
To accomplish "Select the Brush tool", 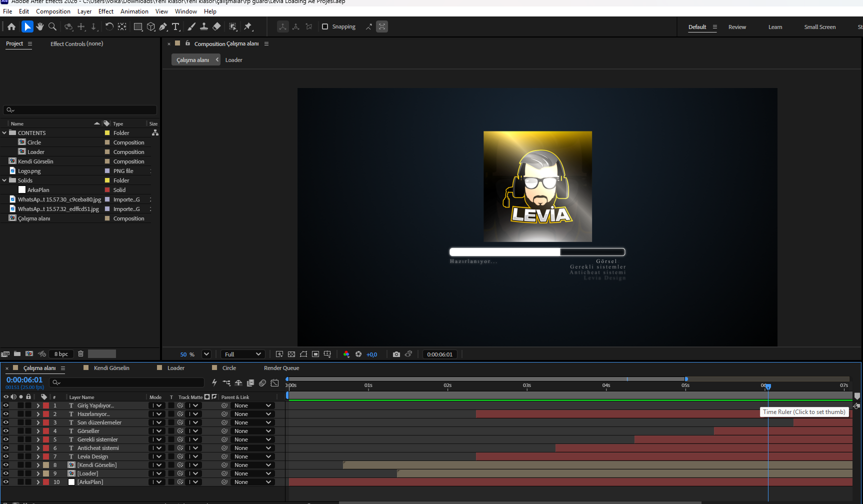I will click(191, 26).
